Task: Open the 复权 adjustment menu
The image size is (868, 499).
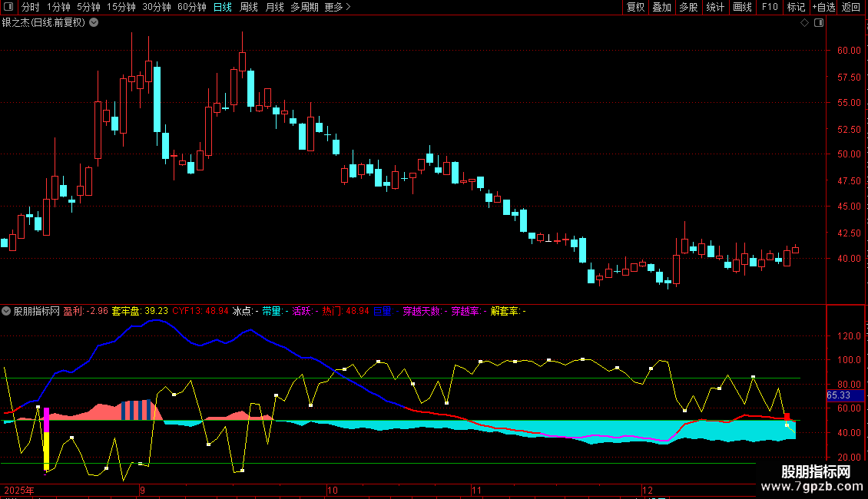Action: [635, 7]
